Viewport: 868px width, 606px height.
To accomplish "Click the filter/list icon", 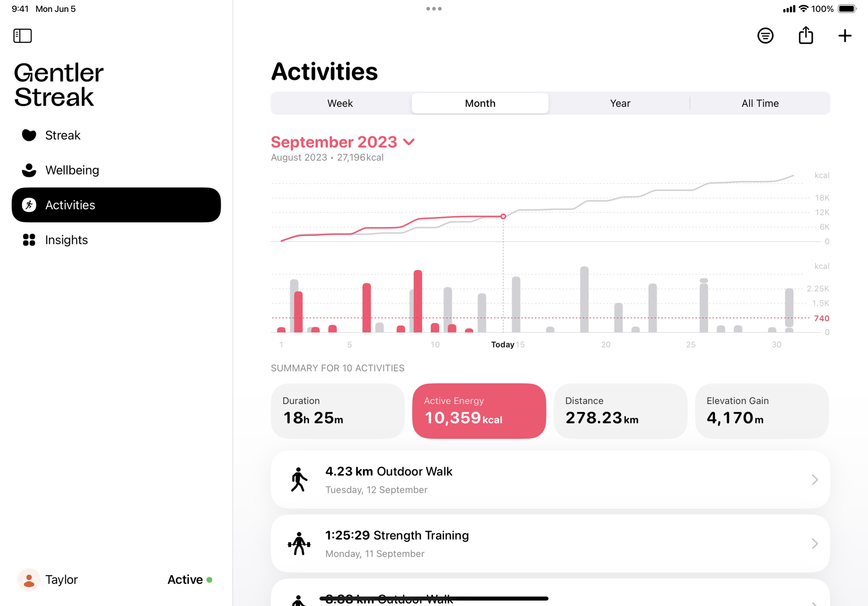I will [765, 35].
